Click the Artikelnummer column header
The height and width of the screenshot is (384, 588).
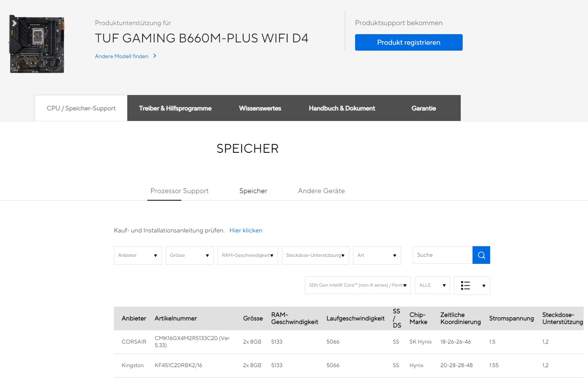176,318
